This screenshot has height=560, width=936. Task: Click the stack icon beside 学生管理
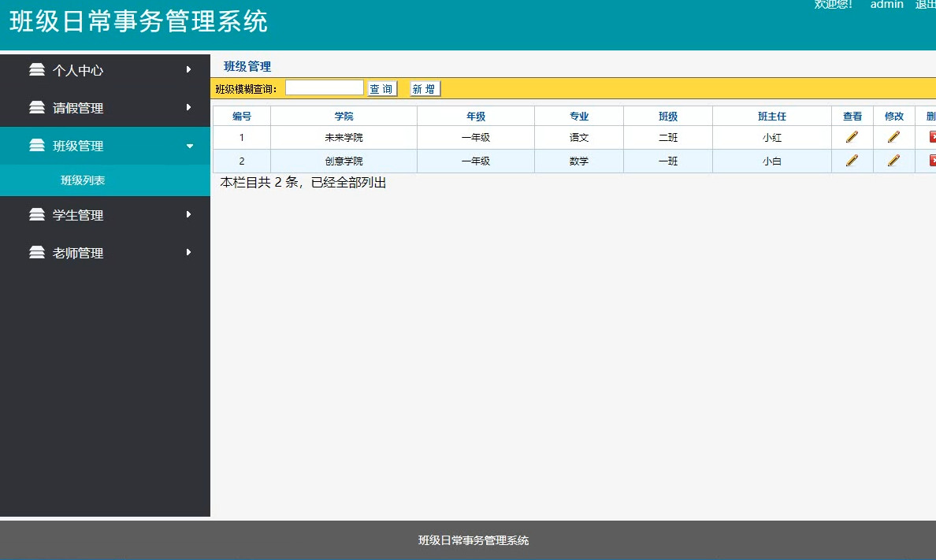[37, 214]
